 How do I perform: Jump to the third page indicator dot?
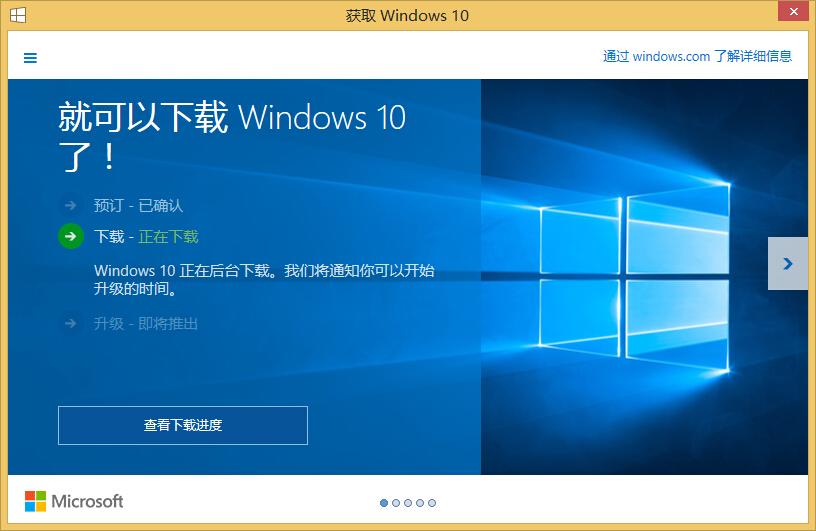(408, 503)
